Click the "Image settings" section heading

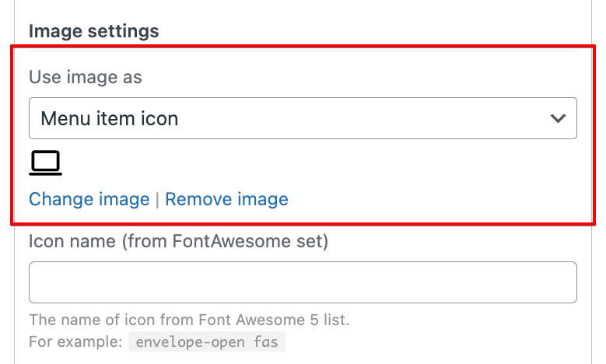tap(94, 31)
